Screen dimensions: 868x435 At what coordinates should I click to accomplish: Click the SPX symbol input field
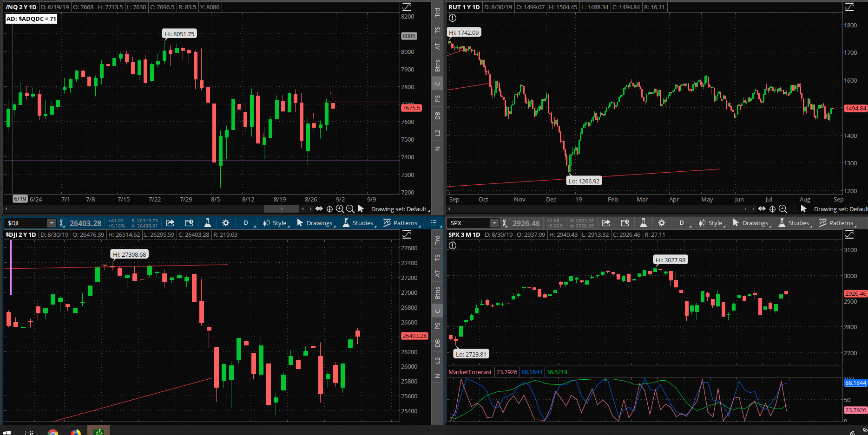pos(469,223)
